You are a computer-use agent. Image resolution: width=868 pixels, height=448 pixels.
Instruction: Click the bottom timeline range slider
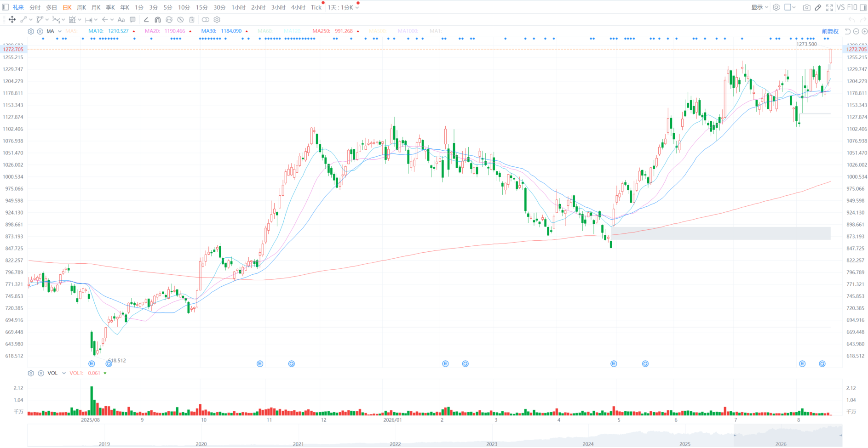point(788,435)
